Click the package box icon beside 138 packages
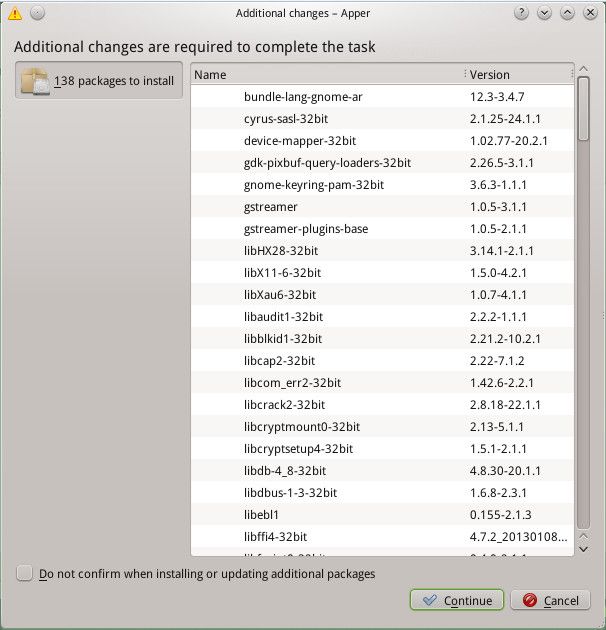Viewport: 606px width, 630px height. tap(36, 81)
